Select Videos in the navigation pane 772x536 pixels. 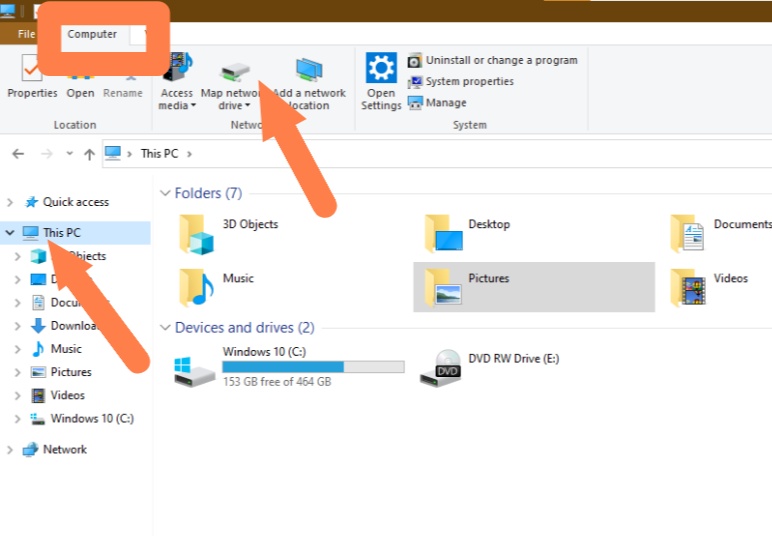67,395
